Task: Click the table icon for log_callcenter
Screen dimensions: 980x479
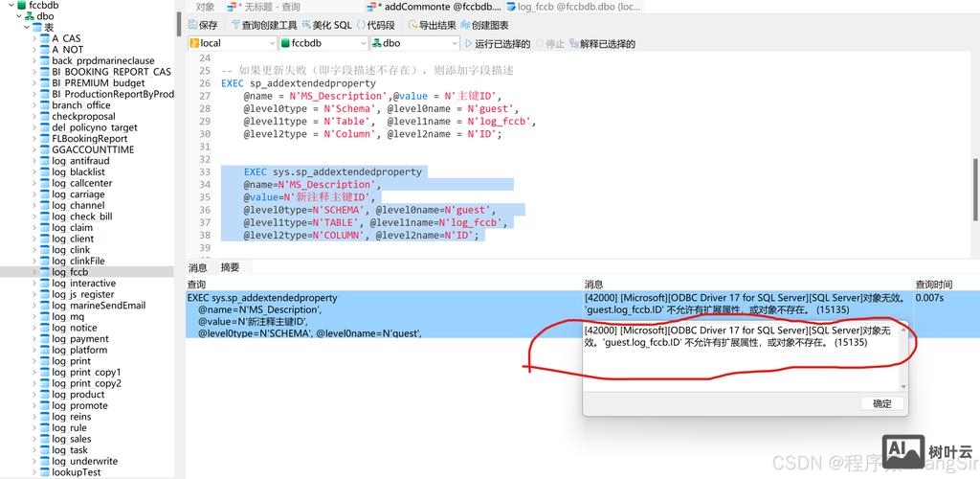Action: (x=44, y=183)
